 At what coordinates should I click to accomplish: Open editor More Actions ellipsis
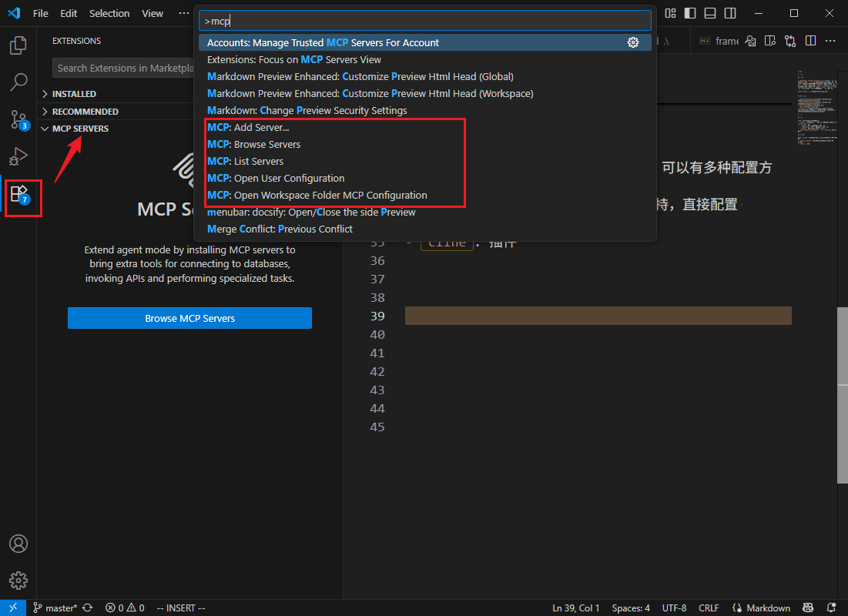tap(830, 41)
